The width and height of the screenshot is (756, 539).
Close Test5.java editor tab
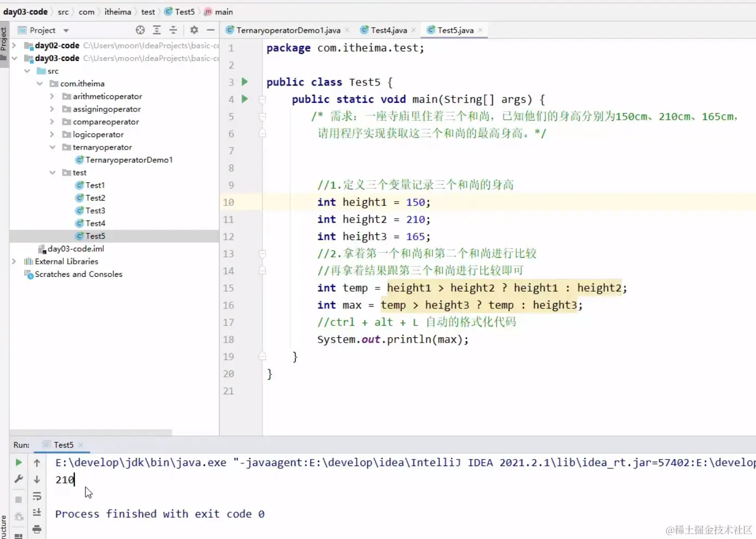tap(480, 30)
